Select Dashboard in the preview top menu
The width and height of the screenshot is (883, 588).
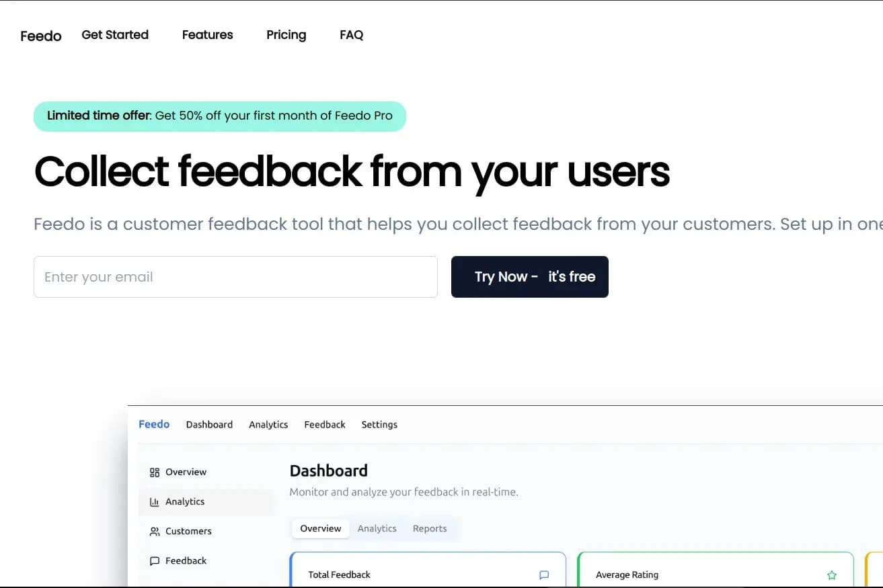click(209, 425)
